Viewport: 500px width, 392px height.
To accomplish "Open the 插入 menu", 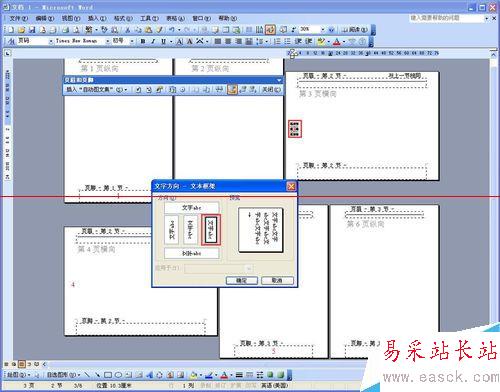I will (x=97, y=18).
